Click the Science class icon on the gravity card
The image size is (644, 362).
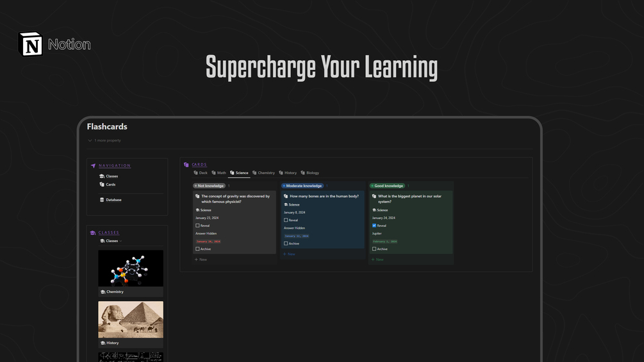click(x=197, y=210)
